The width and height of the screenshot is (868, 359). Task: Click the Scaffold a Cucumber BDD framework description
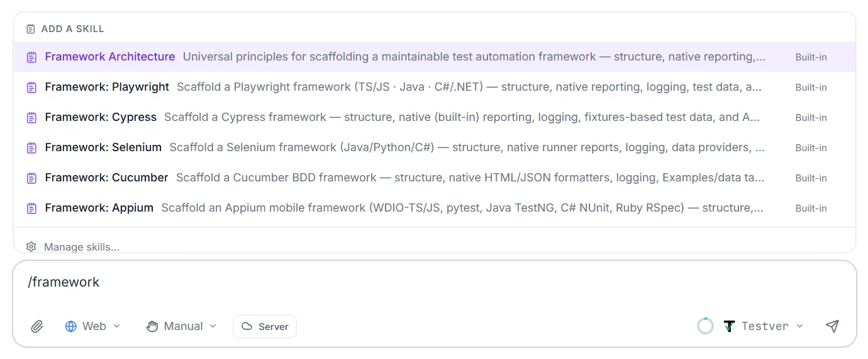(470, 178)
